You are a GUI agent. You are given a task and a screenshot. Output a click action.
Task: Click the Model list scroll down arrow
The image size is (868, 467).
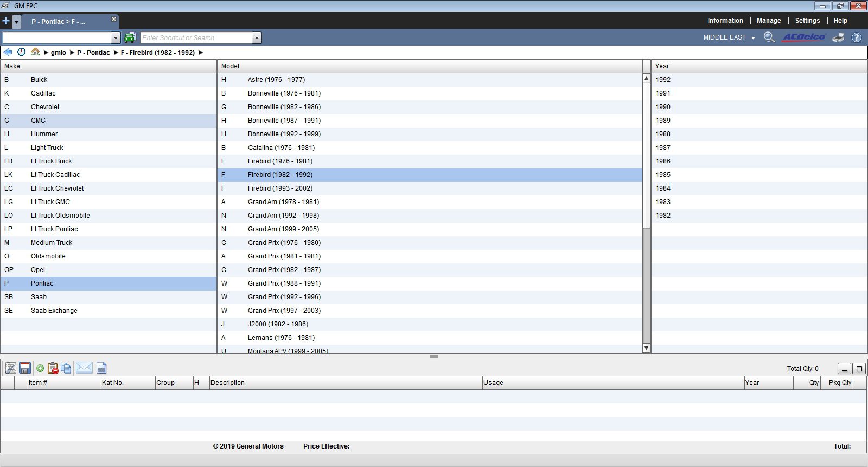coord(646,348)
